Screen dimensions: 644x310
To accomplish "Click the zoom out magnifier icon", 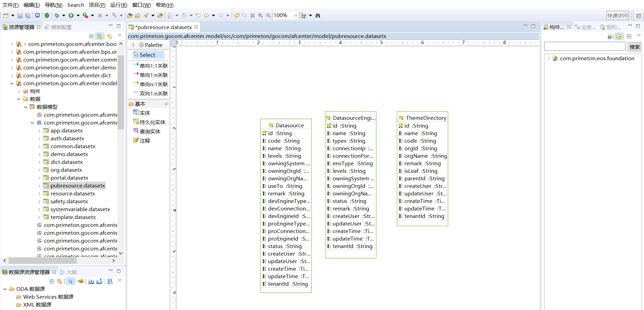I will [268, 15].
